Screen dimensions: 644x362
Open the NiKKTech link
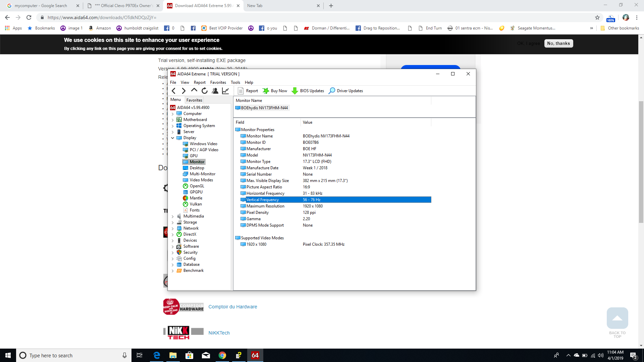(219, 333)
